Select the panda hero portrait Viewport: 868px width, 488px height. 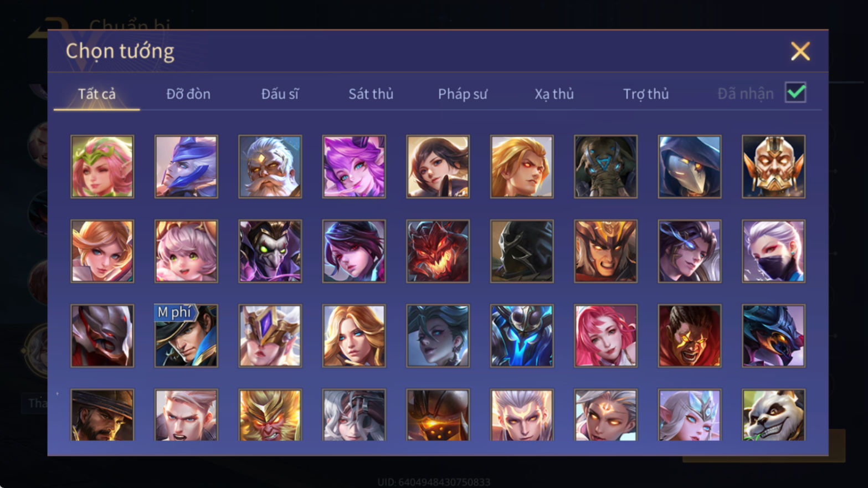(x=773, y=415)
